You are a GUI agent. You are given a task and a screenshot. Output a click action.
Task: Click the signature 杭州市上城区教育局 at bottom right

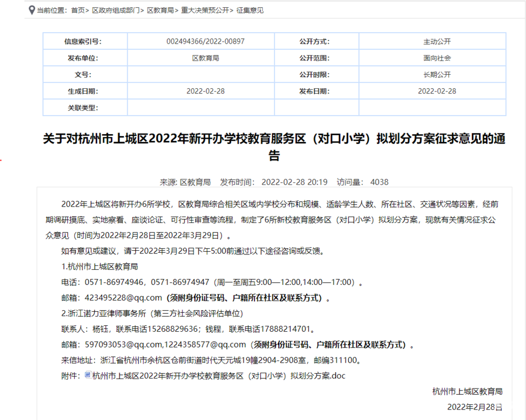[x=467, y=392]
